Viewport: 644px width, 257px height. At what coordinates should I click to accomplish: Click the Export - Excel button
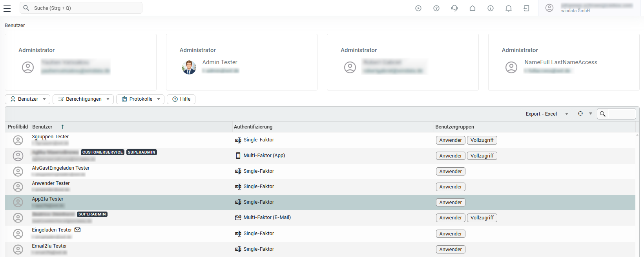coord(541,114)
